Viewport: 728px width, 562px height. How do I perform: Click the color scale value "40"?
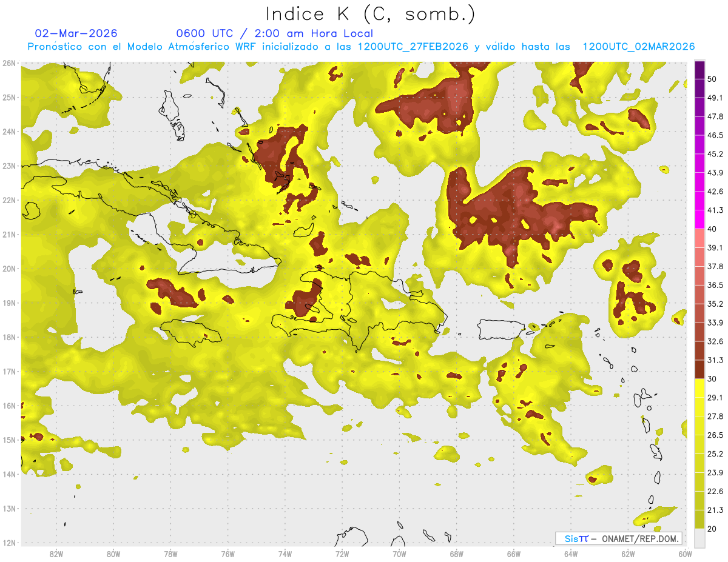click(713, 229)
